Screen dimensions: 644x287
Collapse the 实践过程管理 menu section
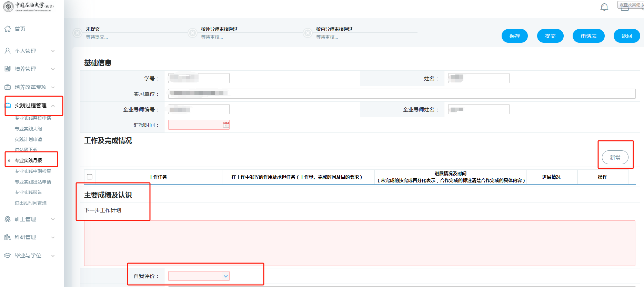pyautogui.click(x=53, y=106)
